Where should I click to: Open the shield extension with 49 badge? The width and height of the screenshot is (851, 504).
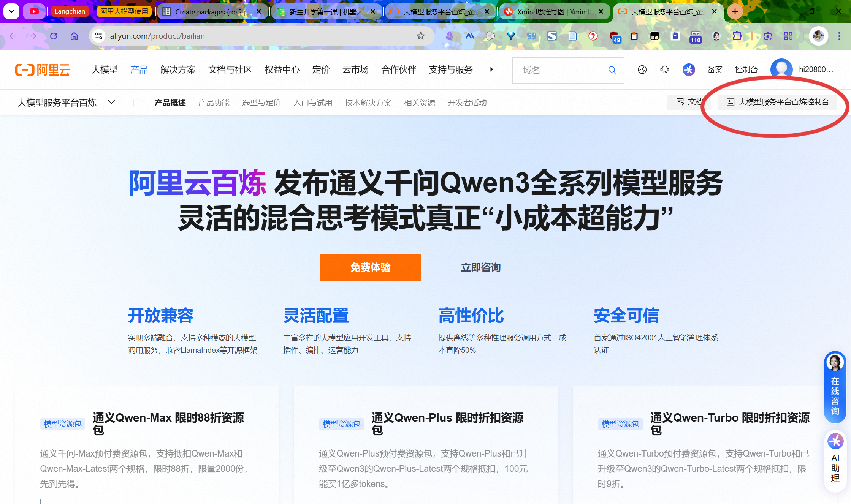[x=614, y=37]
